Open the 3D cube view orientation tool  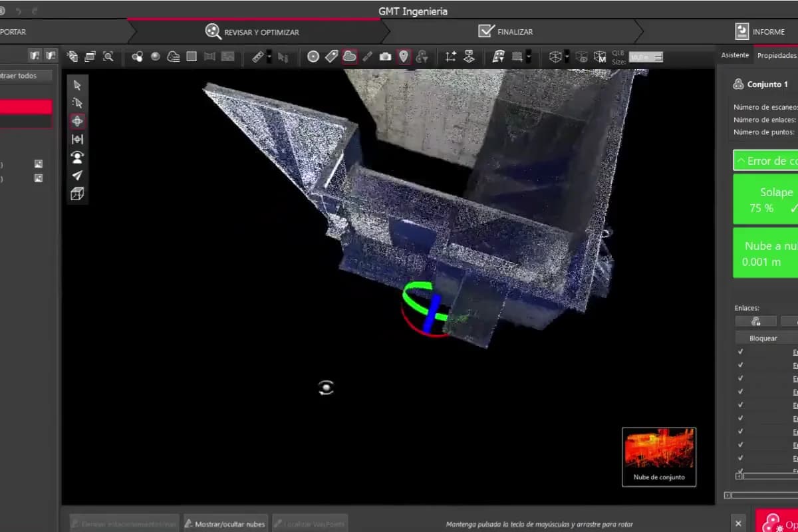(77, 194)
